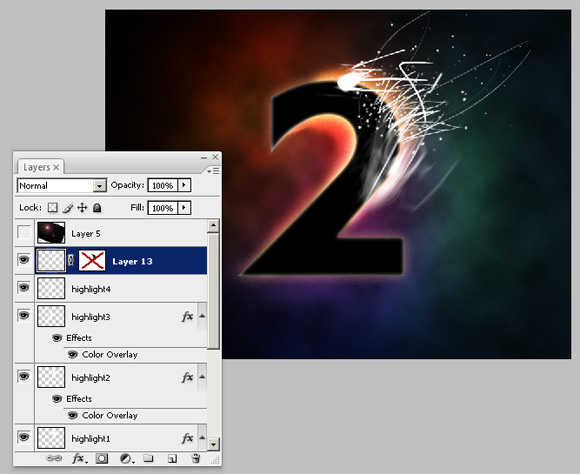Toggle Color Overlay effect on highlight2
The height and width of the screenshot is (474, 580).
(x=72, y=416)
